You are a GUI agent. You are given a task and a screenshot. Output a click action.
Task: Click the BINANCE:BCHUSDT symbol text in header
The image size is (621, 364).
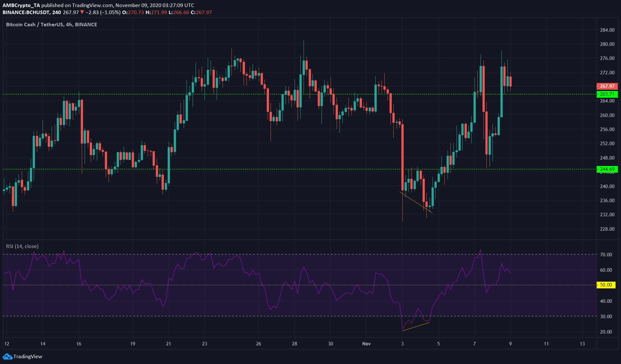click(26, 12)
